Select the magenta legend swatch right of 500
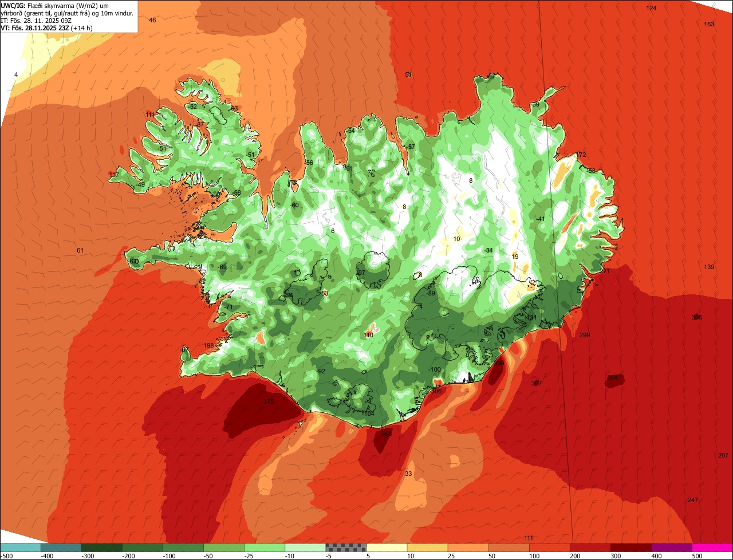Image resolution: width=733 pixels, height=560 pixels. tap(712, 547)
